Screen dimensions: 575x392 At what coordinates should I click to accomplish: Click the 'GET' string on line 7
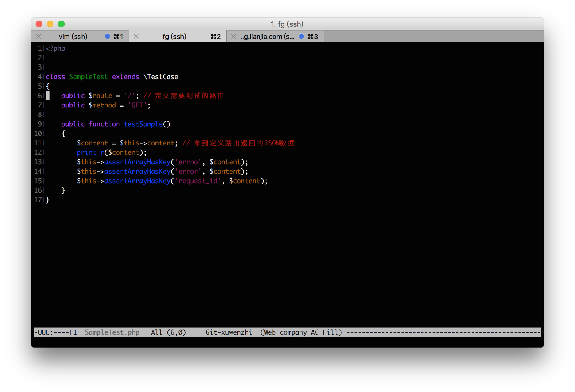[137, 105]
